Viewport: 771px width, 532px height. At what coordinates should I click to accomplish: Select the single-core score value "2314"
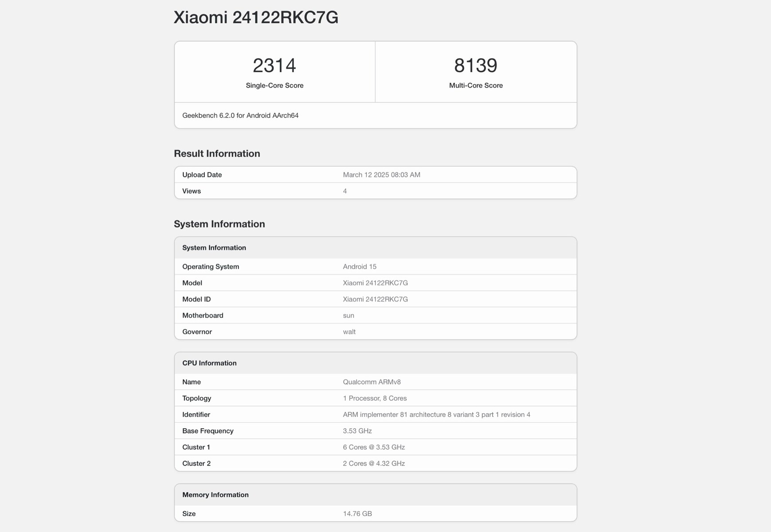(x=274, y=66)
